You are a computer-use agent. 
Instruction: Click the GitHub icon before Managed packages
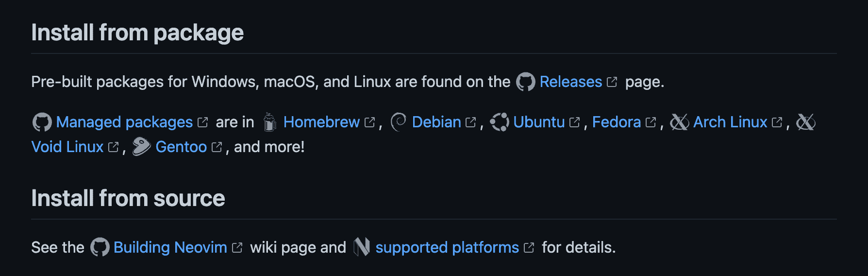coord(42,122)
